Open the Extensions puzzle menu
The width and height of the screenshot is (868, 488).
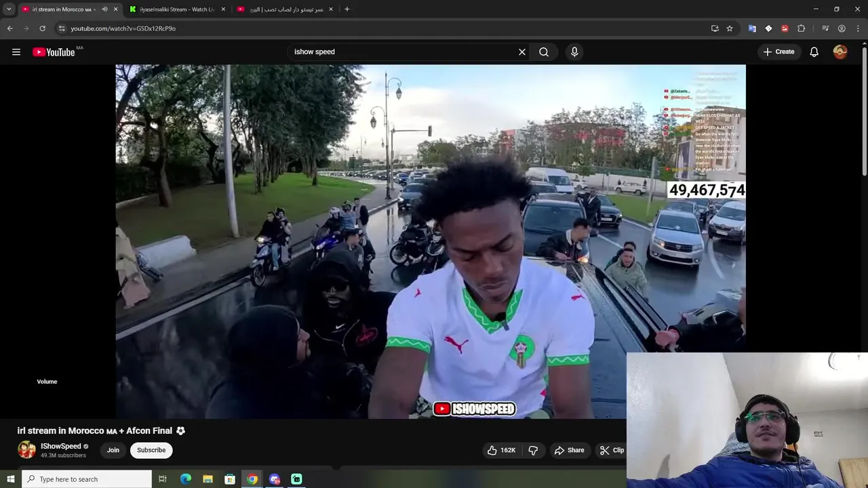click(801, 28)
